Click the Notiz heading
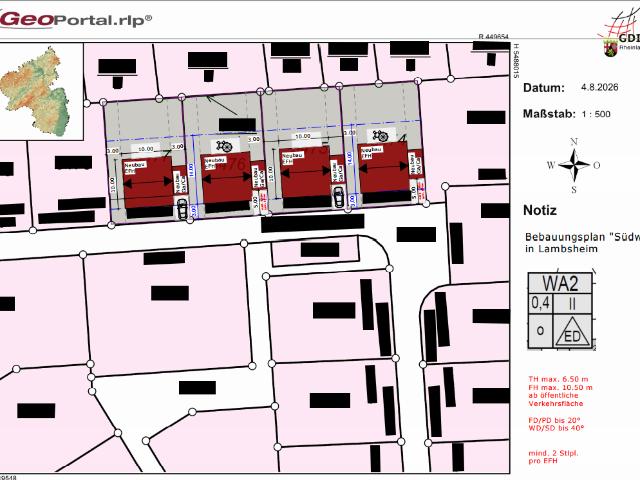Viewport: 640px width, 480px height. point(540,211)
